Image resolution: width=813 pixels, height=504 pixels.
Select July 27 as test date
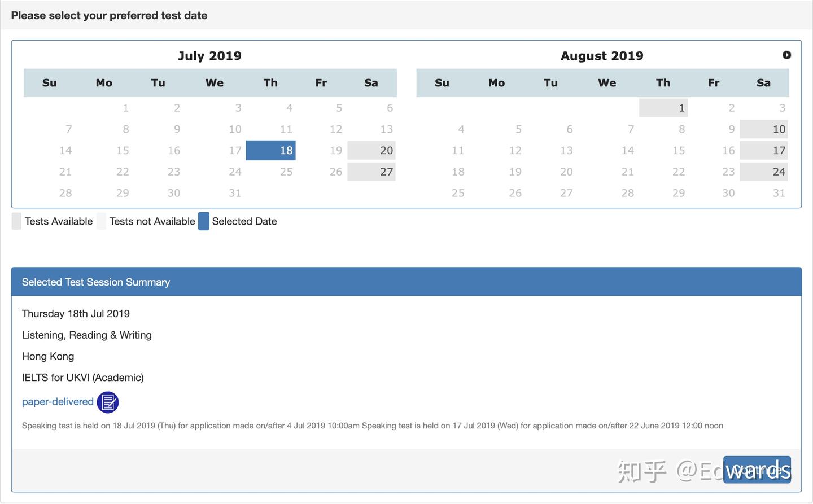(x=371, y=172)
